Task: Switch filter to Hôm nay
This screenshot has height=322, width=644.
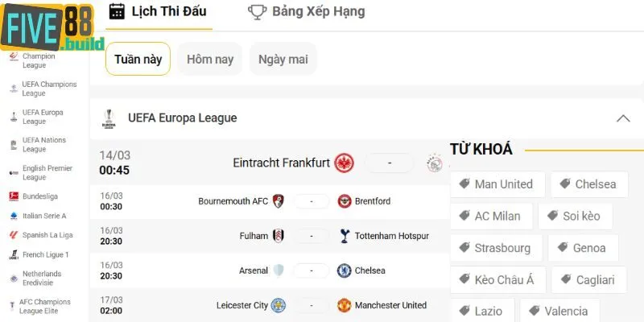Action: coord(209,59)
